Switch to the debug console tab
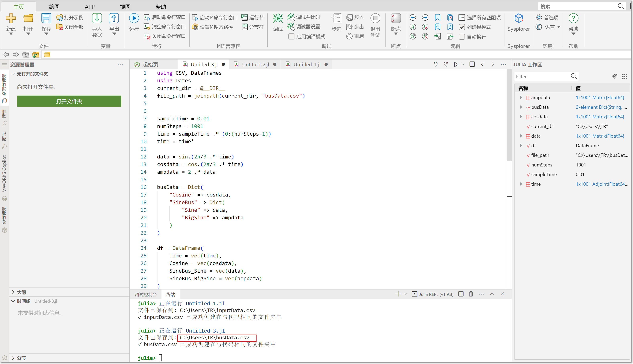 coord(145,294)
